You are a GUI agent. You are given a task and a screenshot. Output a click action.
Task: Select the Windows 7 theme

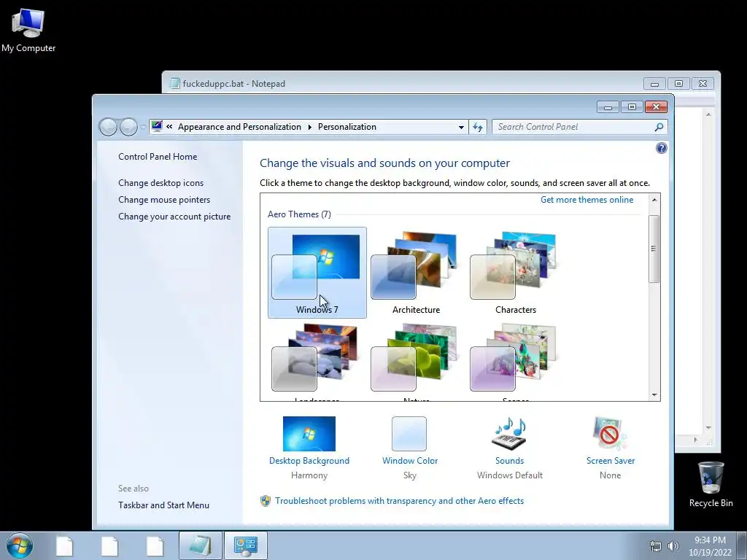point(317,273)
